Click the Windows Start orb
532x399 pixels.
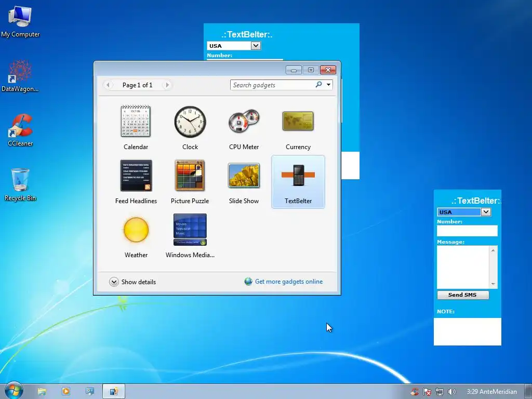(14, 391)
